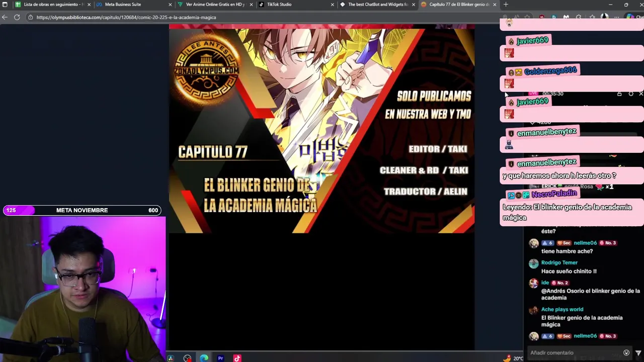The image size is (644, 362).
Task: Open browser profile avatar
Action: 604,17
